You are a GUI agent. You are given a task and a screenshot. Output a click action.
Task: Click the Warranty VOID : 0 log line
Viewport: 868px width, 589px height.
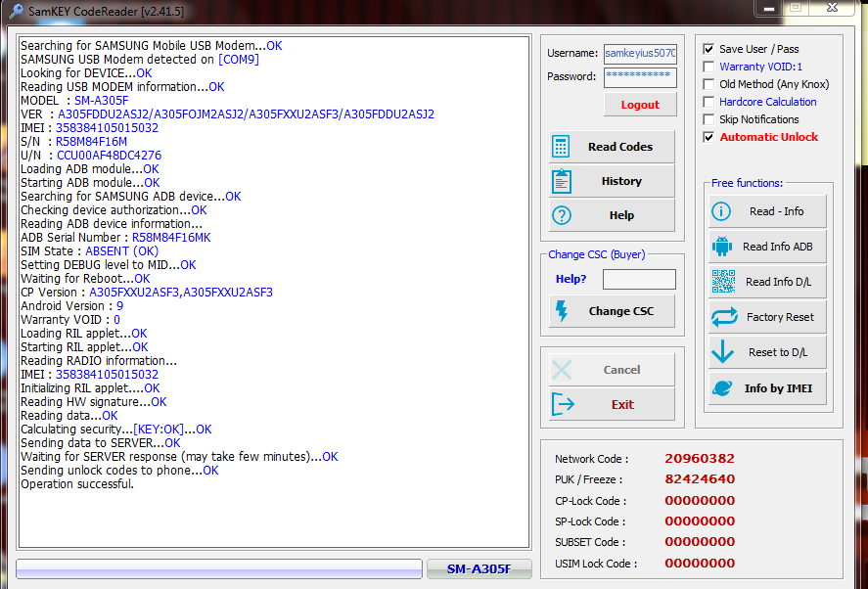pos(70,319)
